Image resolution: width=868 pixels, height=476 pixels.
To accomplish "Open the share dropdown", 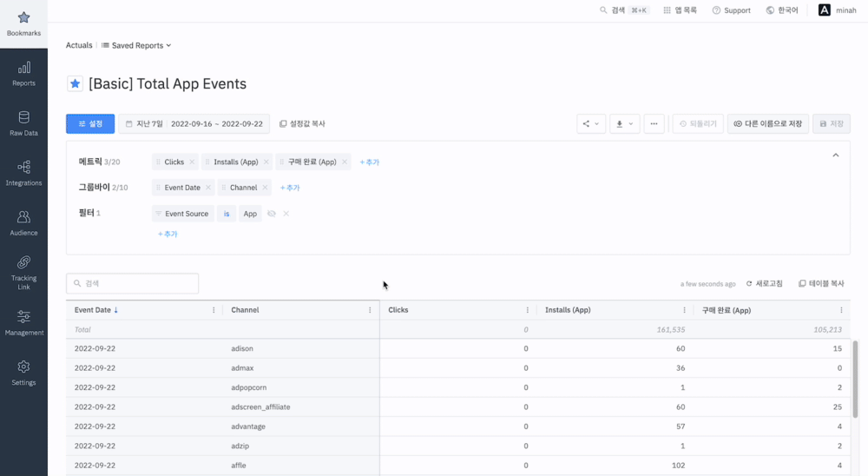I will pyautogui.click(x=590, y=123).
